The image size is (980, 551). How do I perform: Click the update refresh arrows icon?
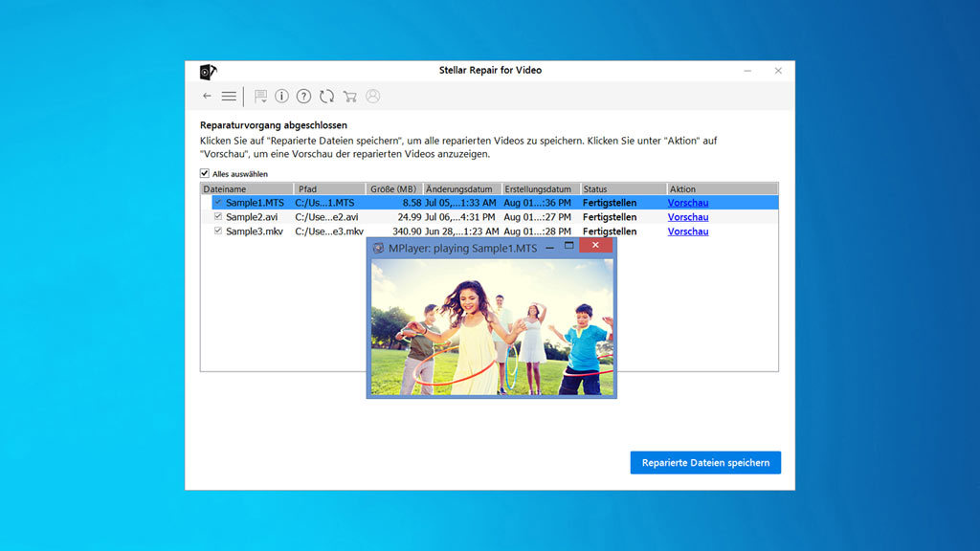tap(327, 97)
